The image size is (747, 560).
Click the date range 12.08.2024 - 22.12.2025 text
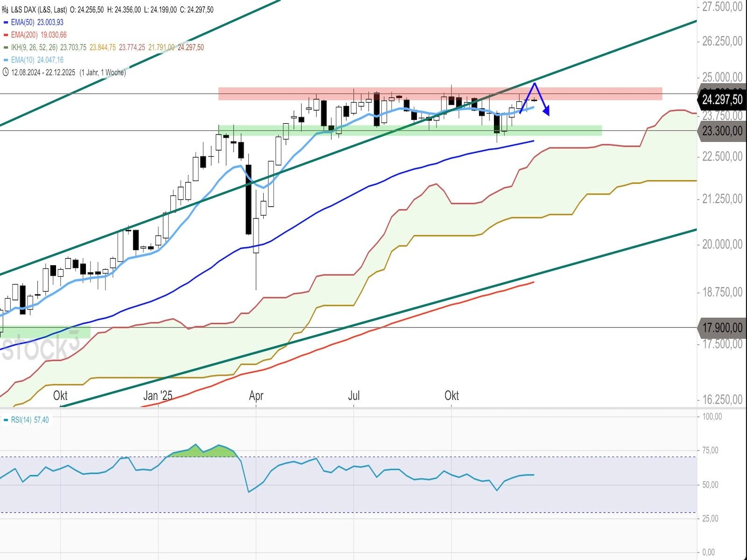[43, 72]
